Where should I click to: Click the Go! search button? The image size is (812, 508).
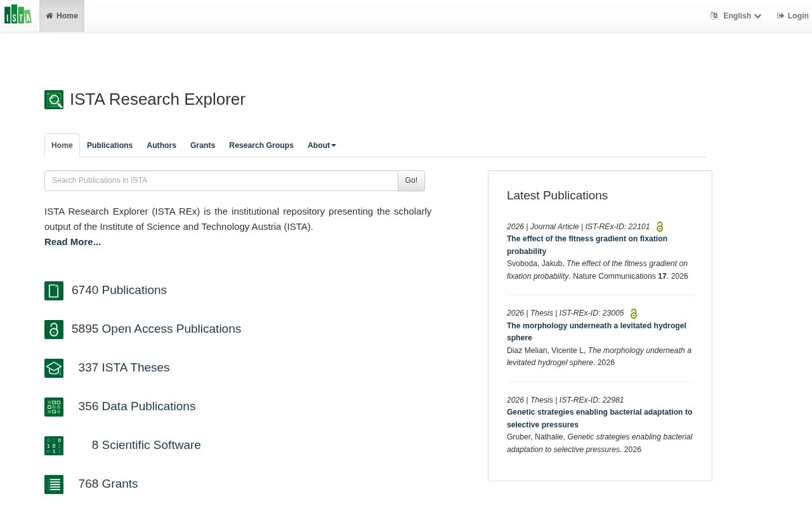pos(411,180)
